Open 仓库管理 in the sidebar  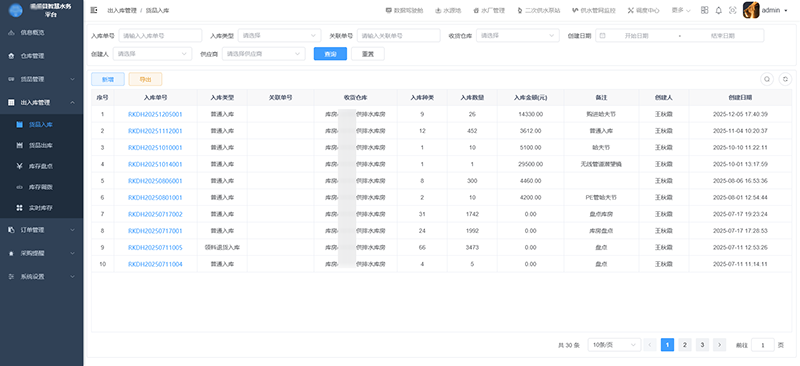[x=41, y=56]
